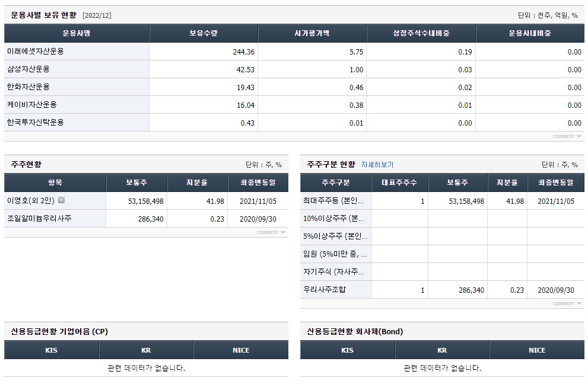Screen dimensions: 588x384
Task: Click holding value 19.43
Action: pos(245,88)
